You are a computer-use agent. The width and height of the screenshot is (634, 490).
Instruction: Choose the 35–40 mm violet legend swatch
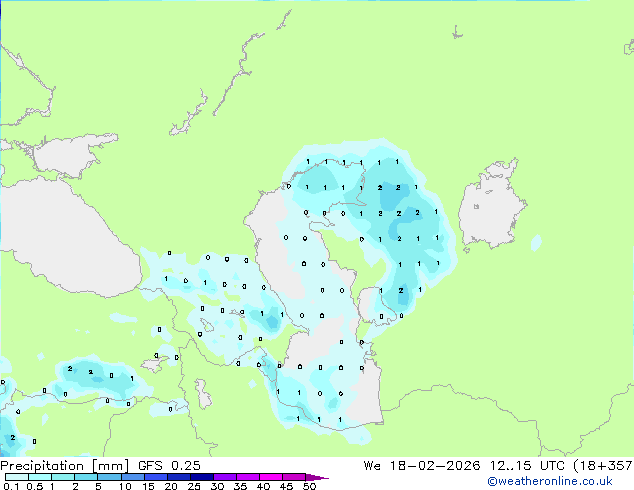(248, 477)
